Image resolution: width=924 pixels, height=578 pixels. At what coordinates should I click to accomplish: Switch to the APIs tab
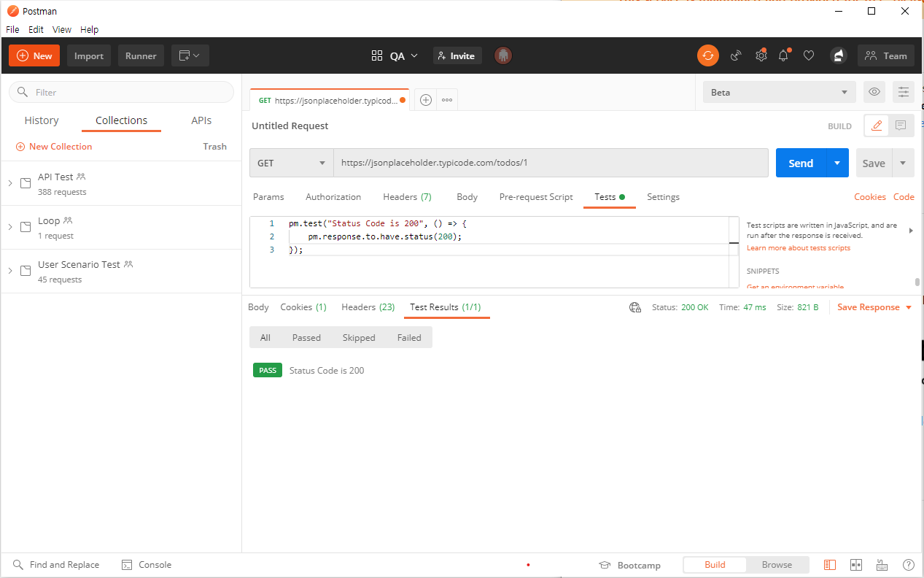(201, 120)
